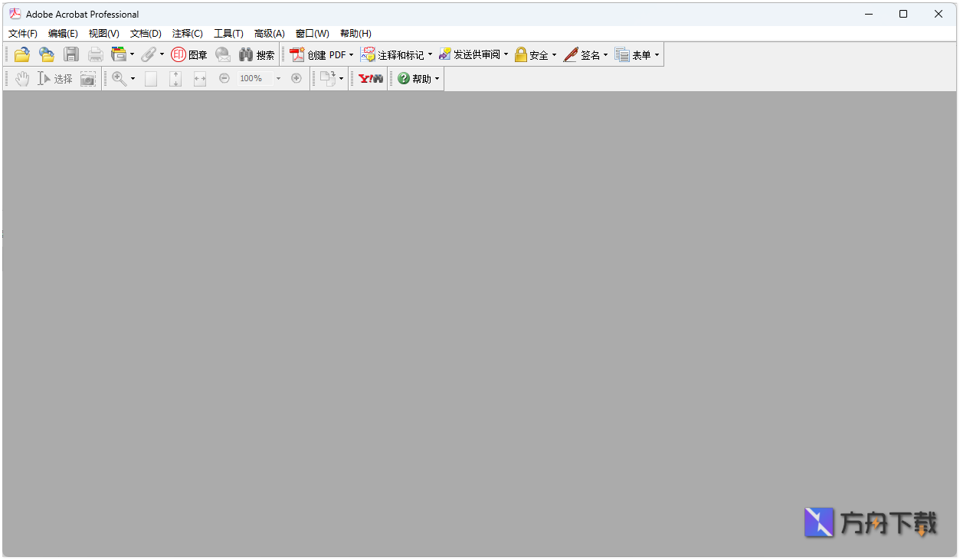Activate the Snapshot camera tool
This screenshot has width=960, height=560.
point(88,78)
